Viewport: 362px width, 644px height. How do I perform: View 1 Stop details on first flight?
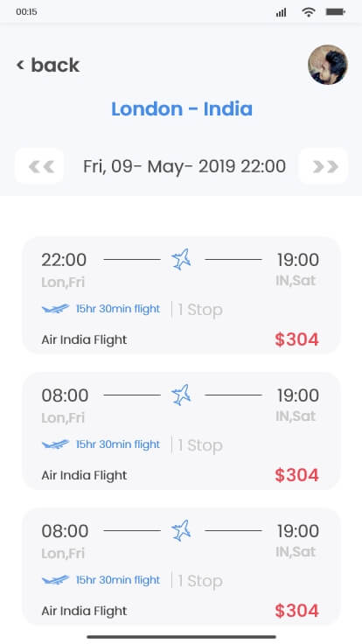pos(200,309)
